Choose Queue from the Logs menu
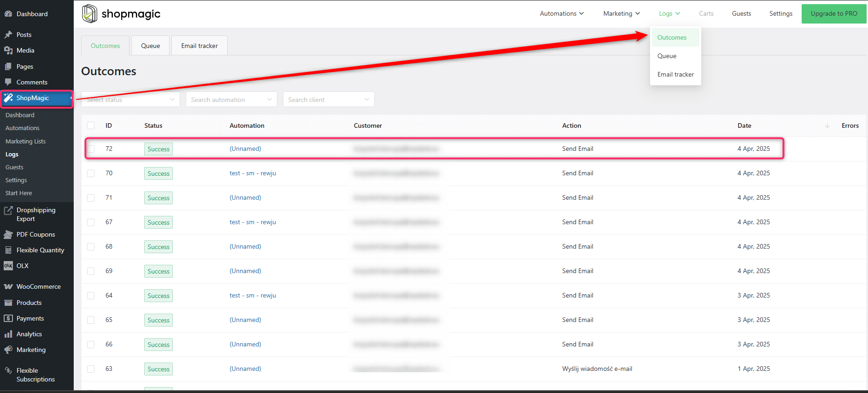 (667, 56)
